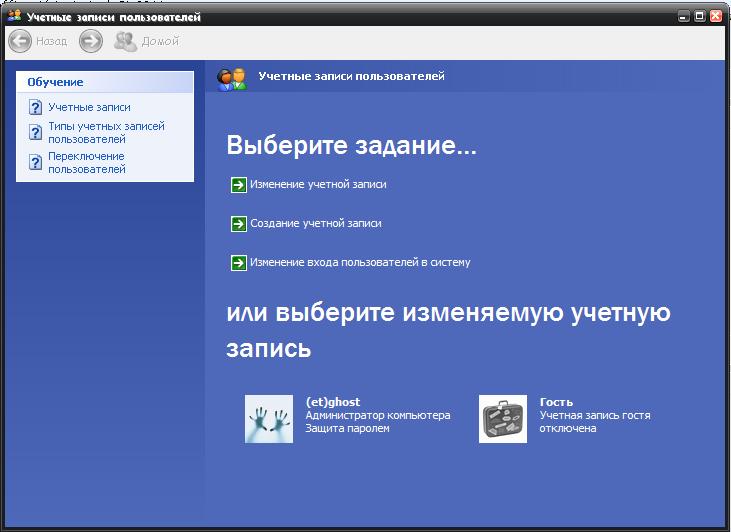The width and height of the screenshot is (731, 532).
Task: Open the Учетные записи help topic link
Action: (89, 107)
